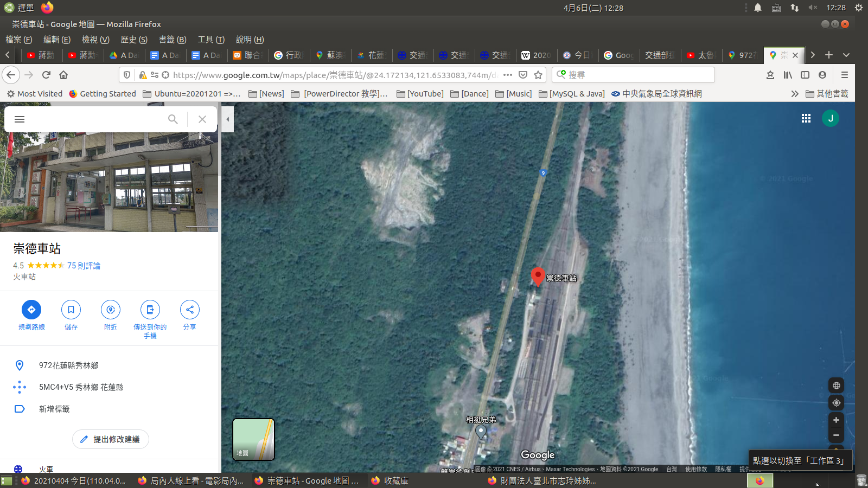The width and height of the screenshot is (868, 488).
Task: Click the Directions (規劃路線) icon
Action: [x=31, y=310]
